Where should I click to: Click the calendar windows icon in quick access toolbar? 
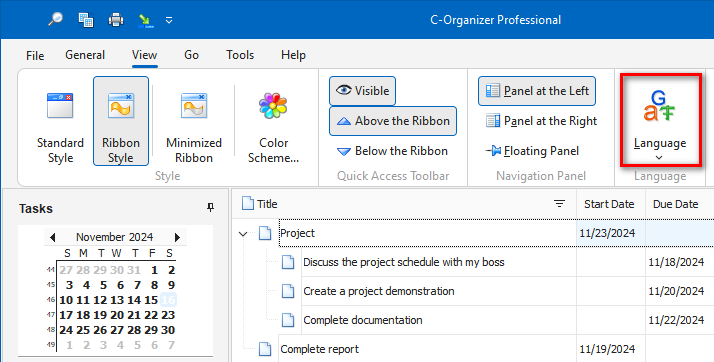click(x=86, y=20)
